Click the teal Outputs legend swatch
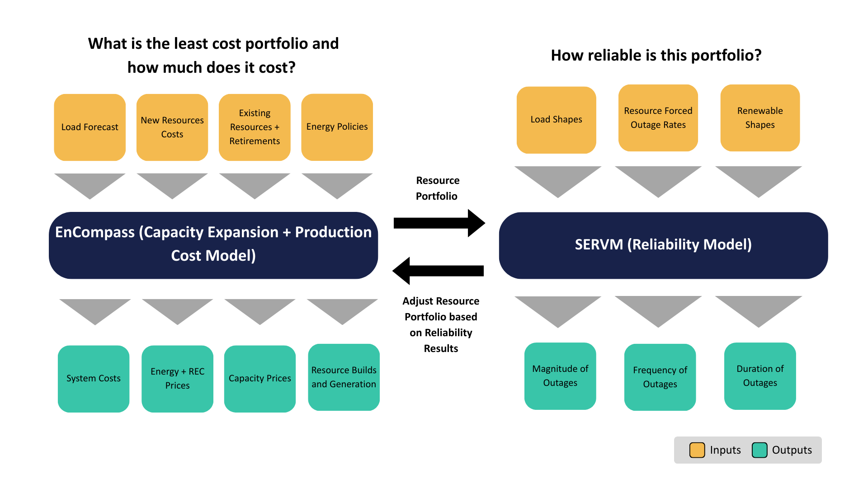The height and width of the screenshot is (488, 868). click(x=759, y=450)
